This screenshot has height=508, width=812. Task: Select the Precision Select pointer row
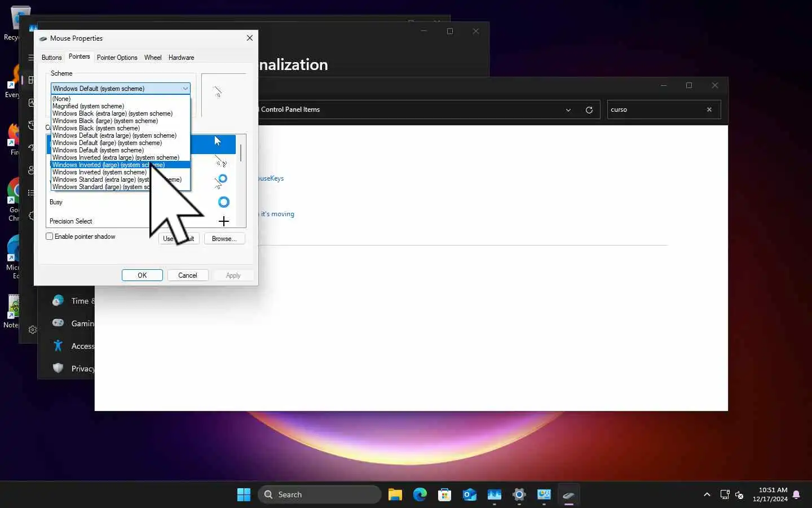tap(141, 220)
